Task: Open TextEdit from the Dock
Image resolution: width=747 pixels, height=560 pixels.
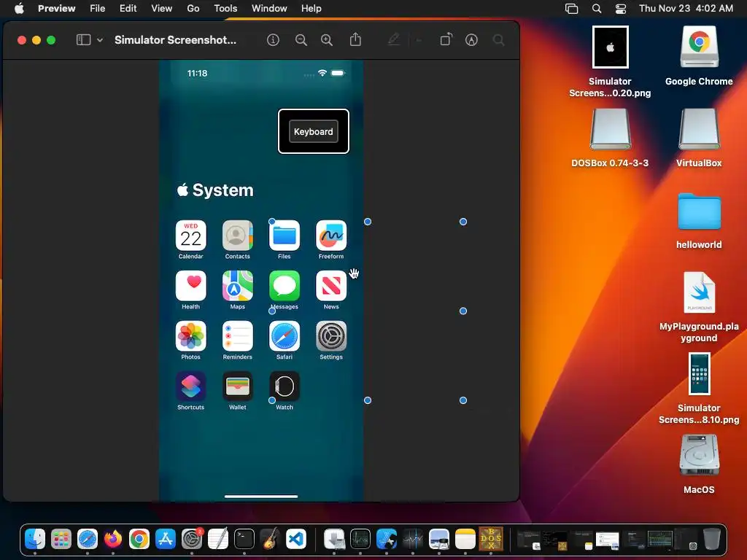Action: pyautogui.click(x=218, y=539)
